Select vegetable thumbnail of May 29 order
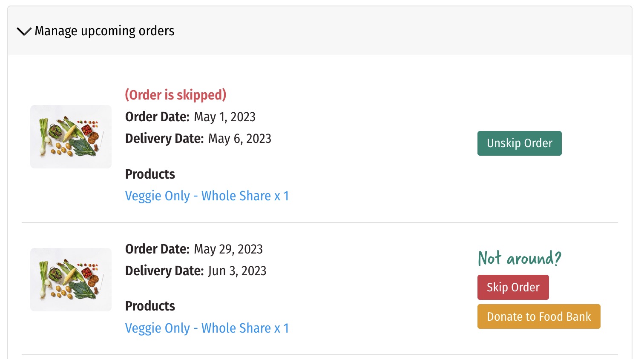This screenshot has height=359, width=644. [71, 279]
